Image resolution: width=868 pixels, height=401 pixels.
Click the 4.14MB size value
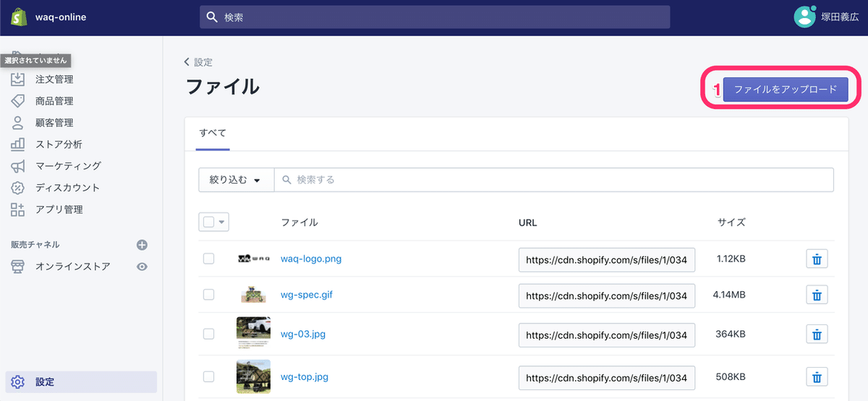click(x=728, y=295)
